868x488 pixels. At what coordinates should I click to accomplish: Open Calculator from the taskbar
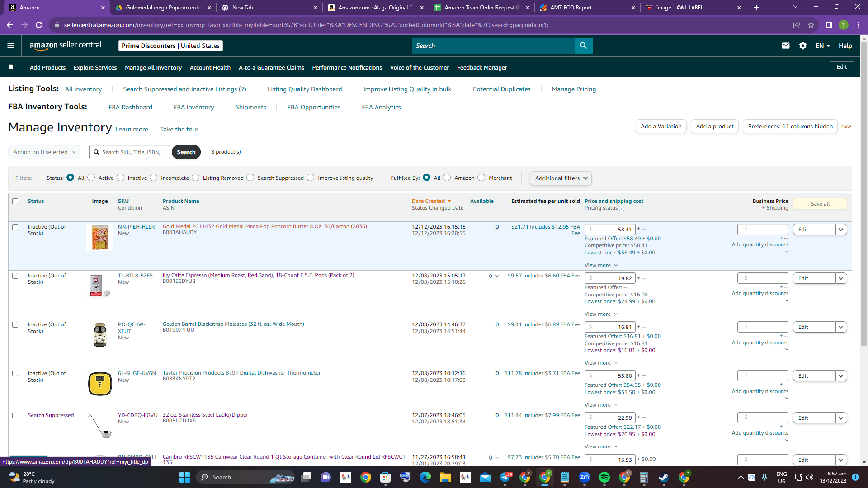(x=644, y=477)
